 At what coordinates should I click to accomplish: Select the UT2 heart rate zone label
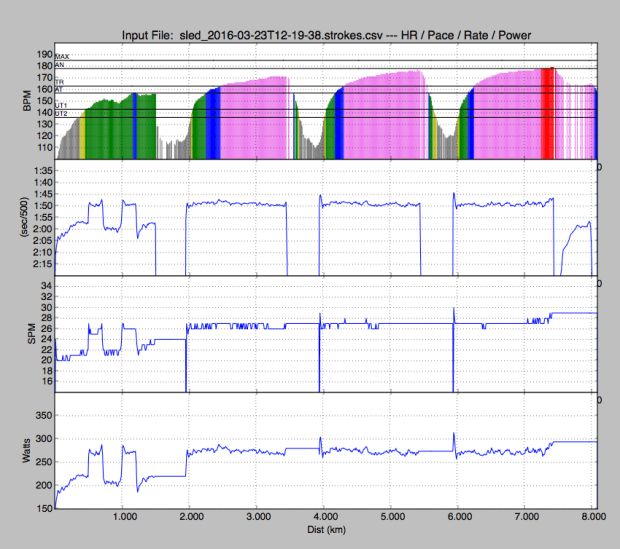(x=62, y=114)
